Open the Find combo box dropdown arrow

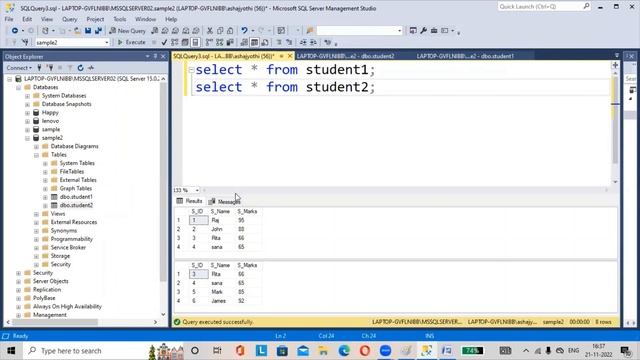click(399, 31)
